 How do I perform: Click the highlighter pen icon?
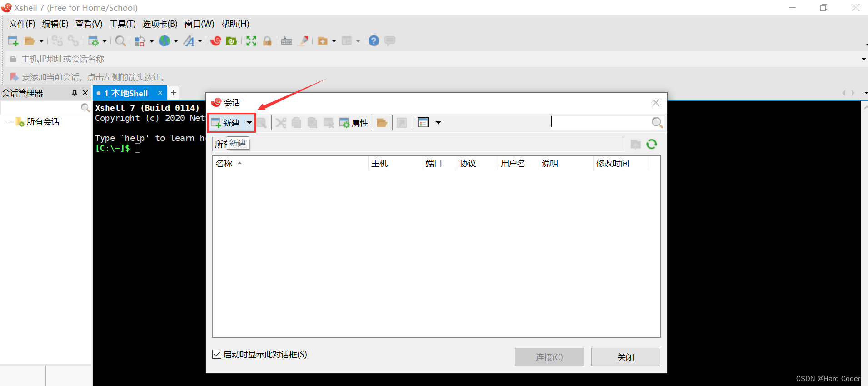(303, 41)
